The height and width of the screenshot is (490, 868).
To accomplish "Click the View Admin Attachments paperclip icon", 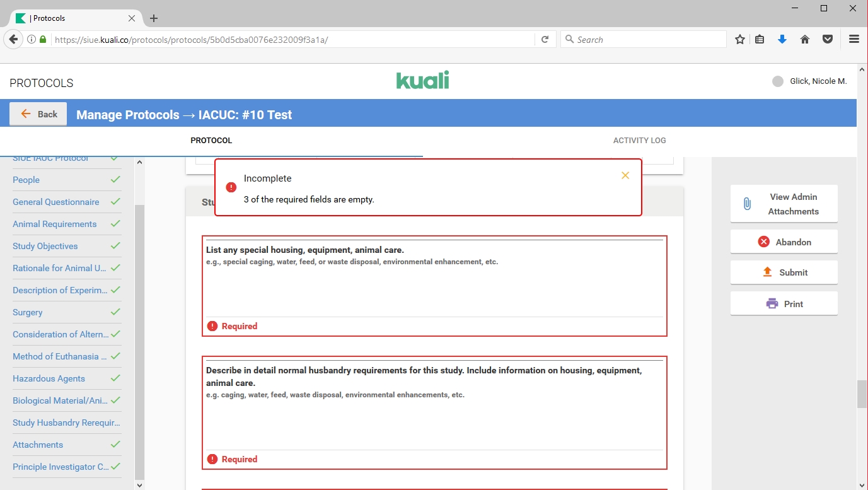I will [747, 204].
